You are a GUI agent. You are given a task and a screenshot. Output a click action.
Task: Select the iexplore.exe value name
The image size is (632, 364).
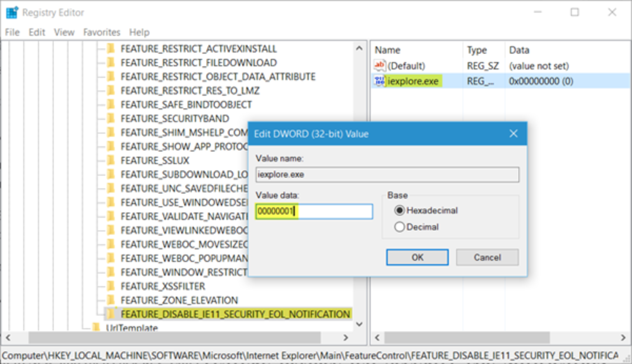click(x=413, y=81)
